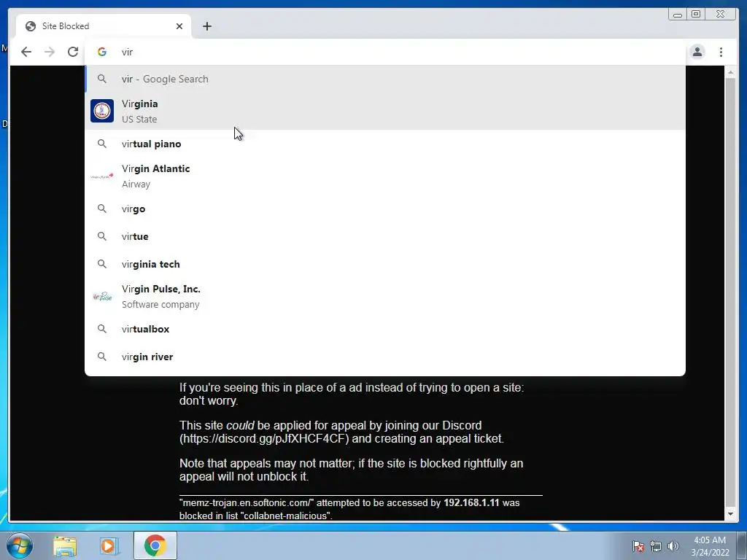Open a new tab with plus button
The height and width of the screenshot is (560, 747).
pyautogui.click(x=206, y=26)
